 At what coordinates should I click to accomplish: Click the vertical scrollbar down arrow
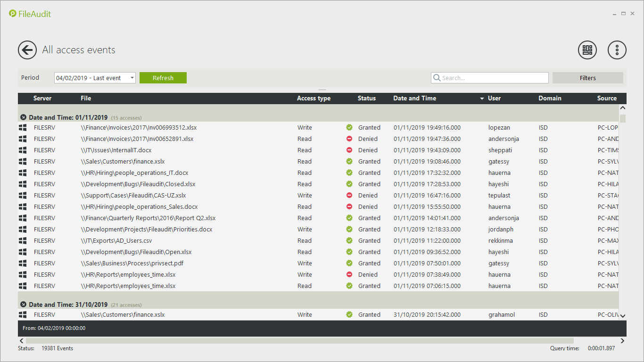pos(622,315)
